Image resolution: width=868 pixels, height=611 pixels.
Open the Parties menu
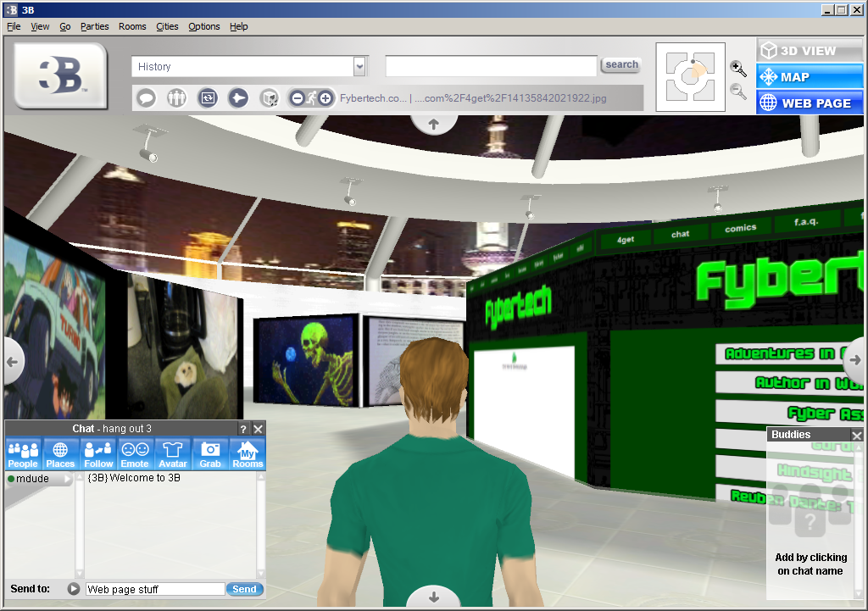click(x=95, y=26)
